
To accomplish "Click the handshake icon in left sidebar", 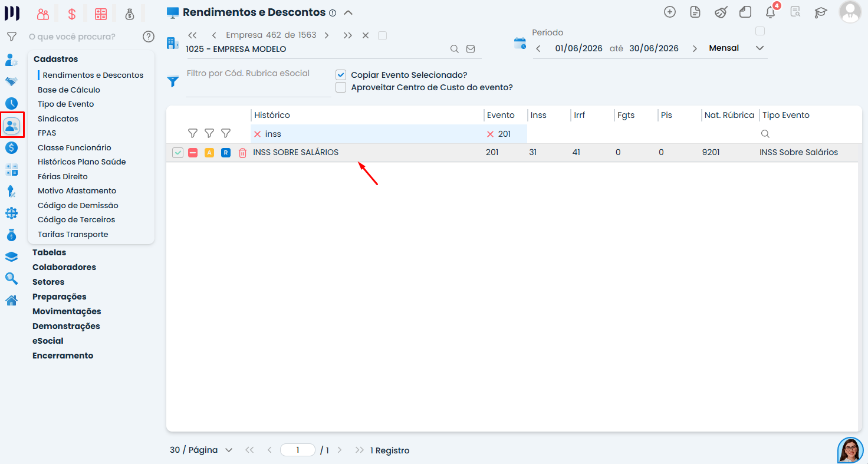I will (x=11, y=81).
